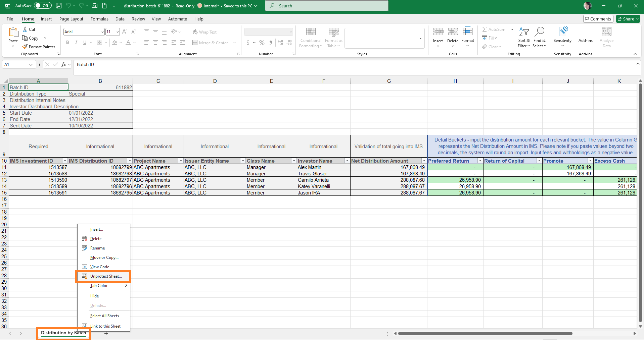
Task: Click the Format cells icon
Action: [468, 32]
